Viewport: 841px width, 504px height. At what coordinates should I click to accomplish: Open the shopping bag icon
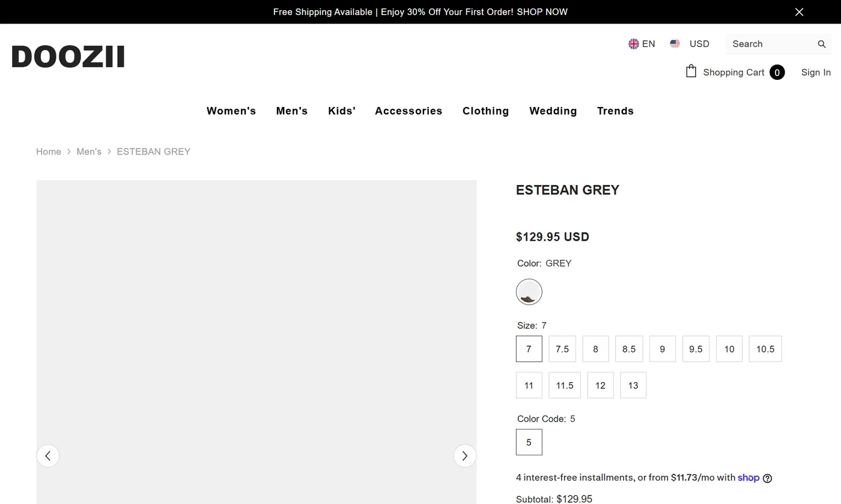click(691, 71)
